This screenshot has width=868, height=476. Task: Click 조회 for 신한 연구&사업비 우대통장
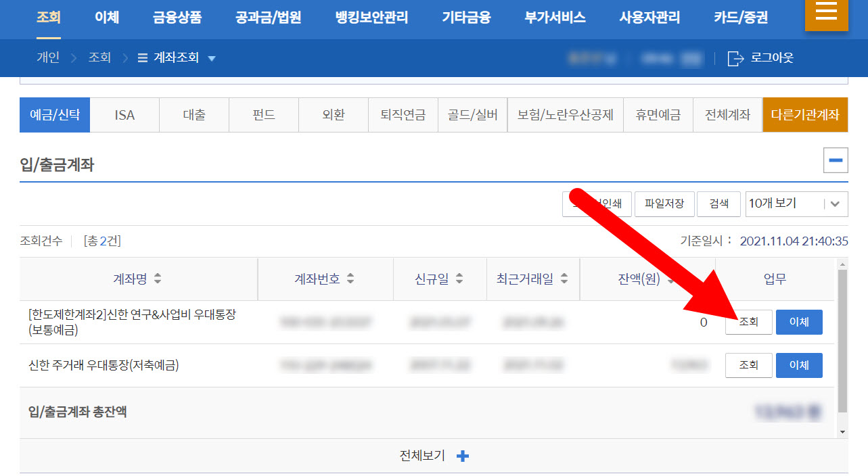[748, 323]
